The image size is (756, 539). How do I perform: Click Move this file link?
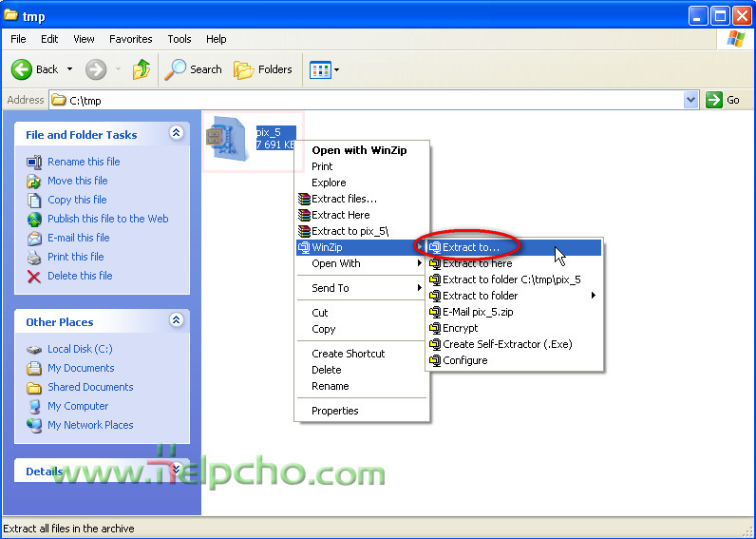tap(78, 181)
